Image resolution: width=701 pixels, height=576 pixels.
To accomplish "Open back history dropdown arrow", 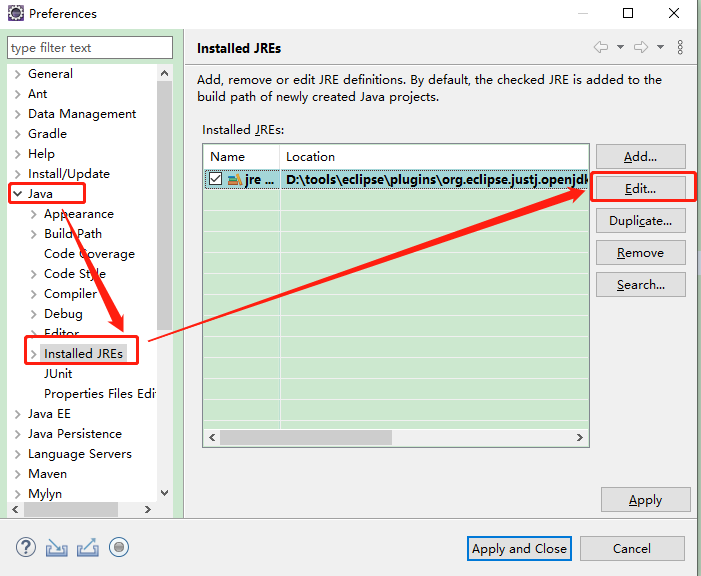I will 621,47.
